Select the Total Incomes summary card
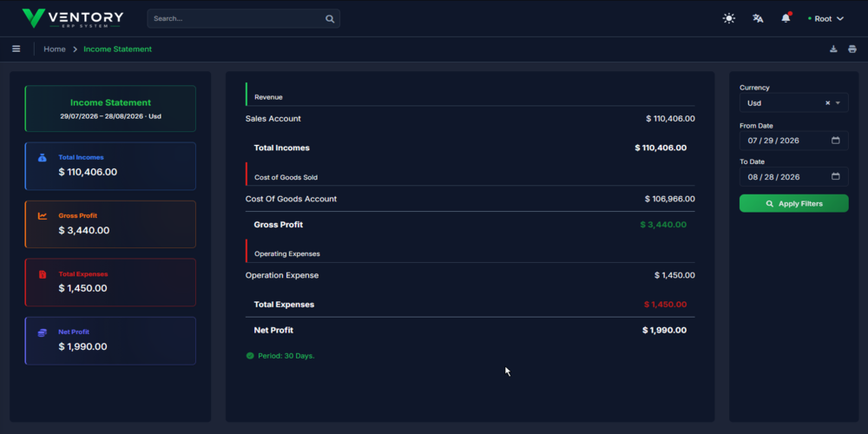This screenshot has height=434, width=868. 110,166
